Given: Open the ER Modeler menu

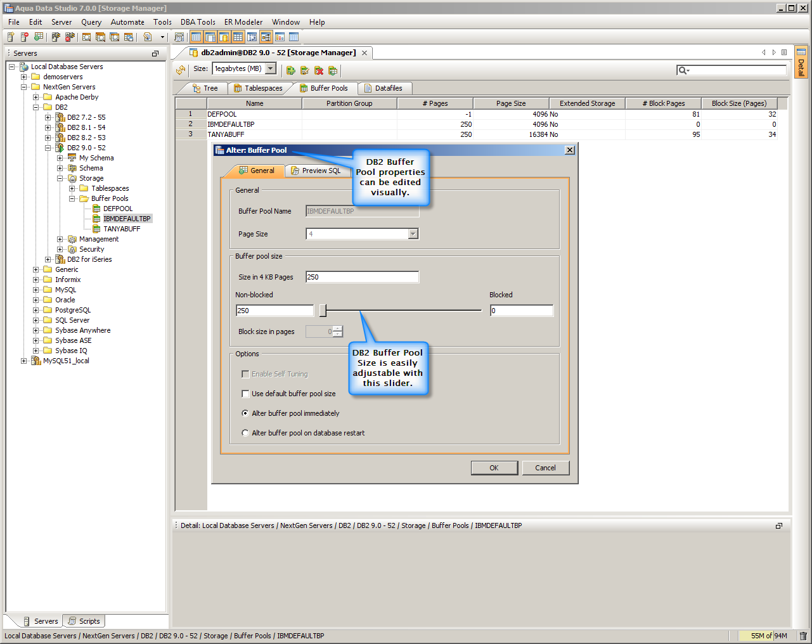Looking at the screenshot, I should [x=243, y=22].
